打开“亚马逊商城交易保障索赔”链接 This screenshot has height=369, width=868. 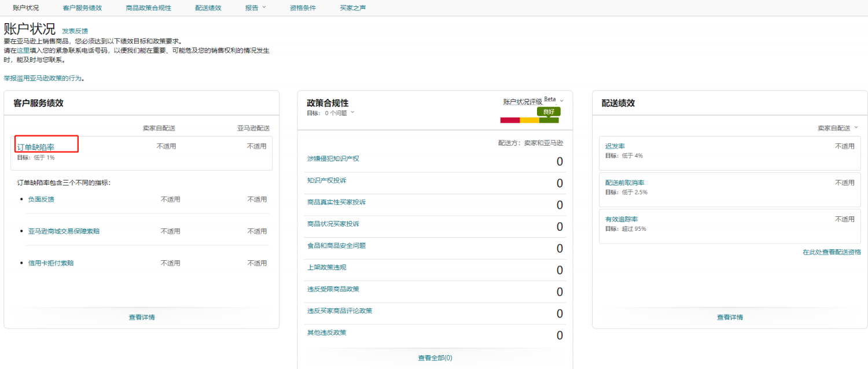[x=64, y=231]
